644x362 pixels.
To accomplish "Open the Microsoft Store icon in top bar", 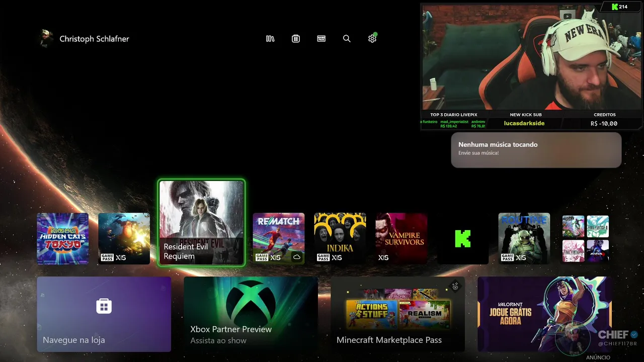I will coord(296,39).
